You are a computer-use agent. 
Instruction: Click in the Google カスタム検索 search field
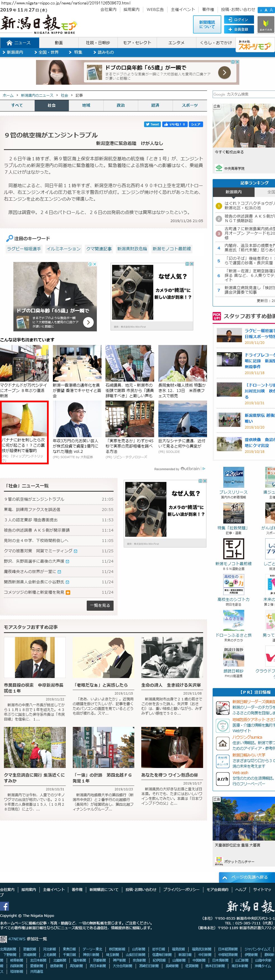[243, 94]
